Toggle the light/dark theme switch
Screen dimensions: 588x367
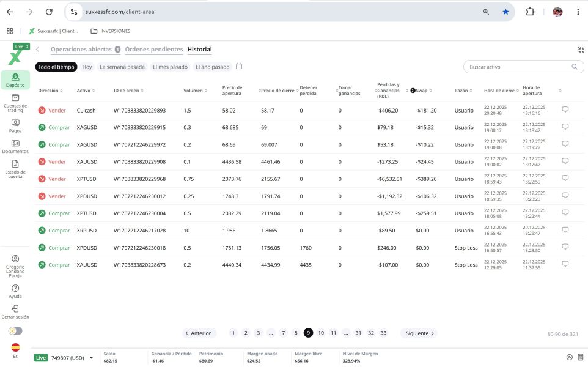click(x=15, y=331)
